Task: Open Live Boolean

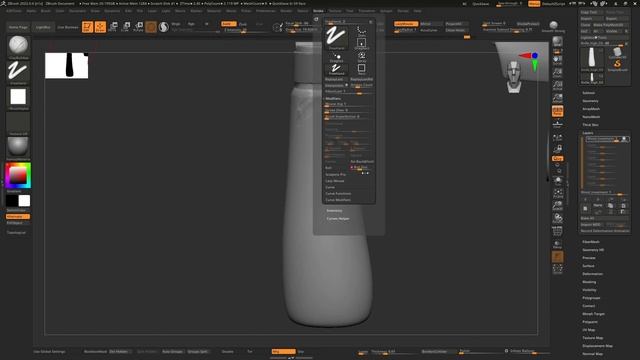Action: [68, 27]
